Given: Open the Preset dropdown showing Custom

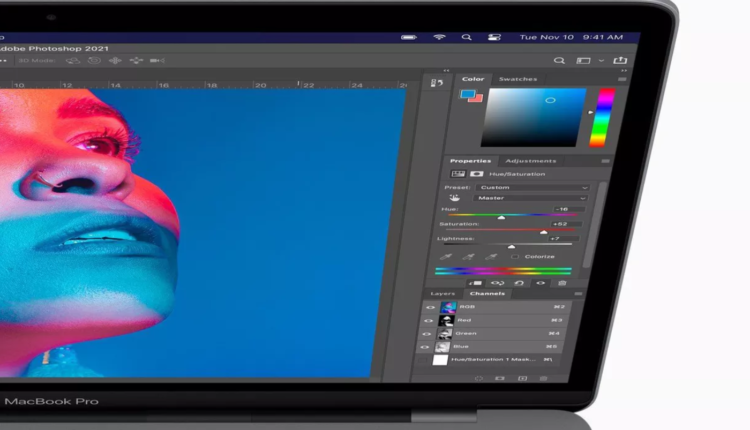Looking at the screenshot, I should 533,187.
